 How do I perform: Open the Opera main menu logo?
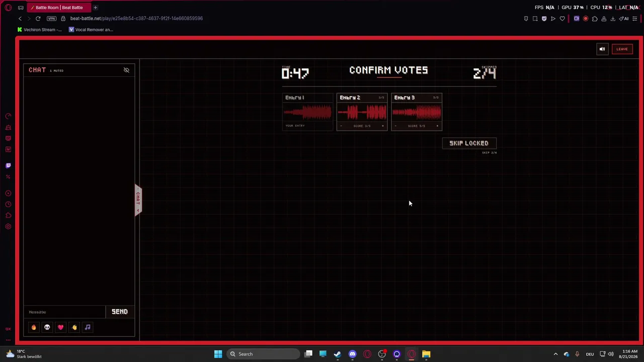coord(8,8)
